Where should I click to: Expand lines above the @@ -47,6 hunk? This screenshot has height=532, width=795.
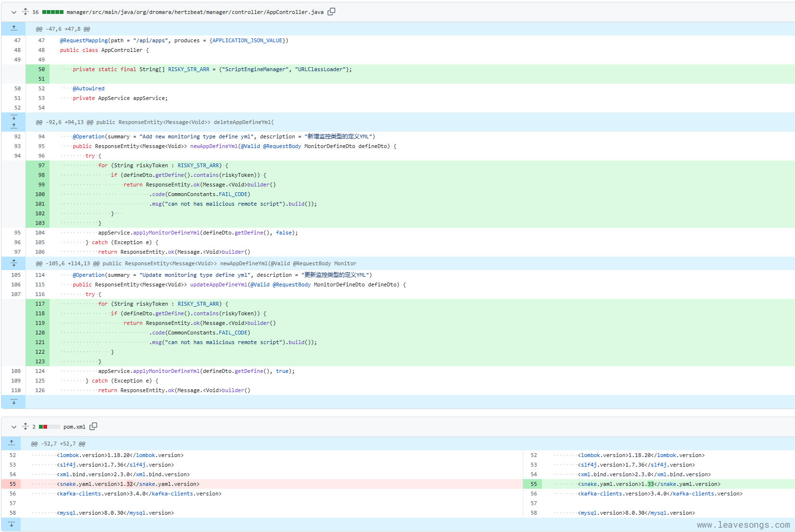pyautogui.click(x=14, y=29)
